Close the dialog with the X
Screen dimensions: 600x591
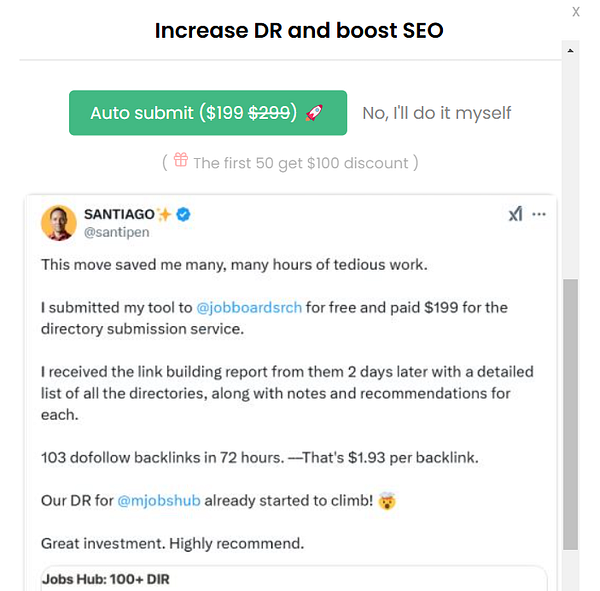coord(576,12)
